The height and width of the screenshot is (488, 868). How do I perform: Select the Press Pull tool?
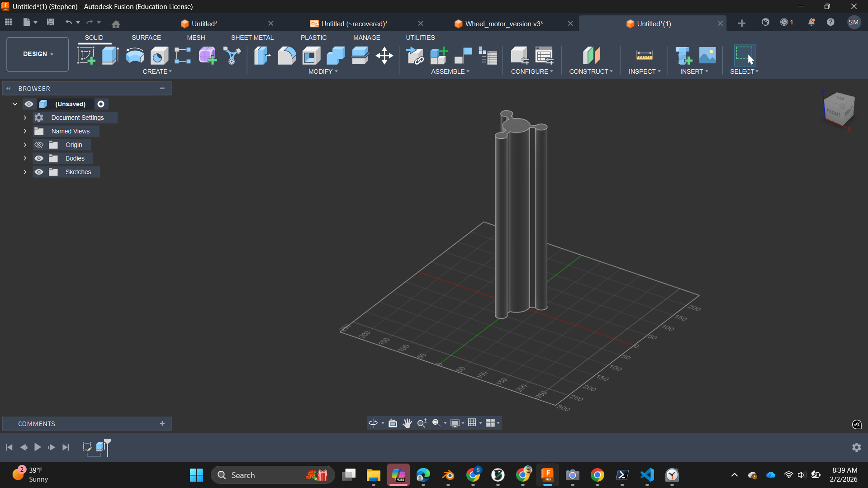click(262, 56)
